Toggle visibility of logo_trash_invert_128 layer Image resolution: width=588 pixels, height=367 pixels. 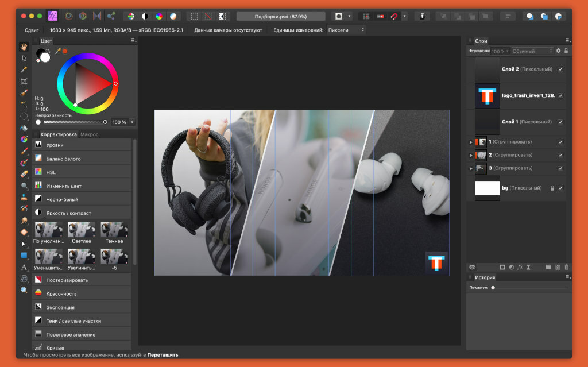(560, 96)
